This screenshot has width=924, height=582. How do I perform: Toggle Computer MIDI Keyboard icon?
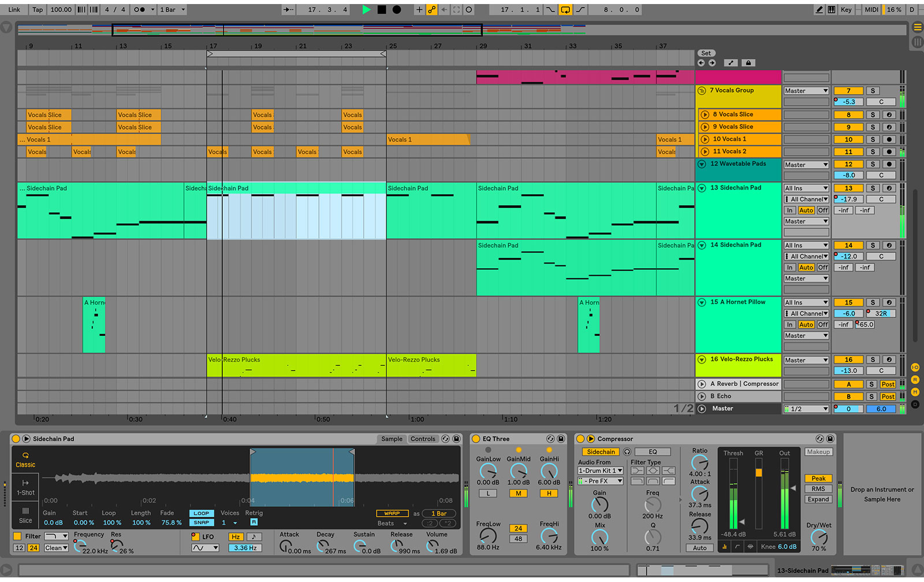pos(832,9)
